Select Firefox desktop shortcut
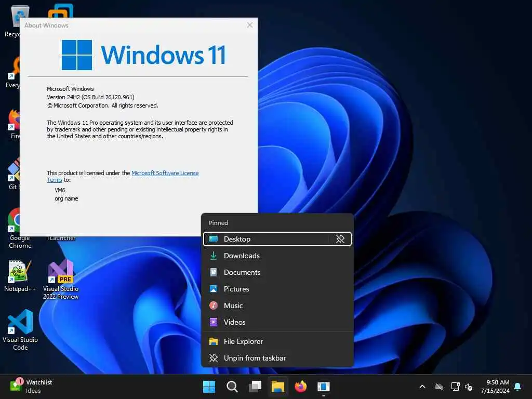Screen dimensions: 532x399 [14, 124]
